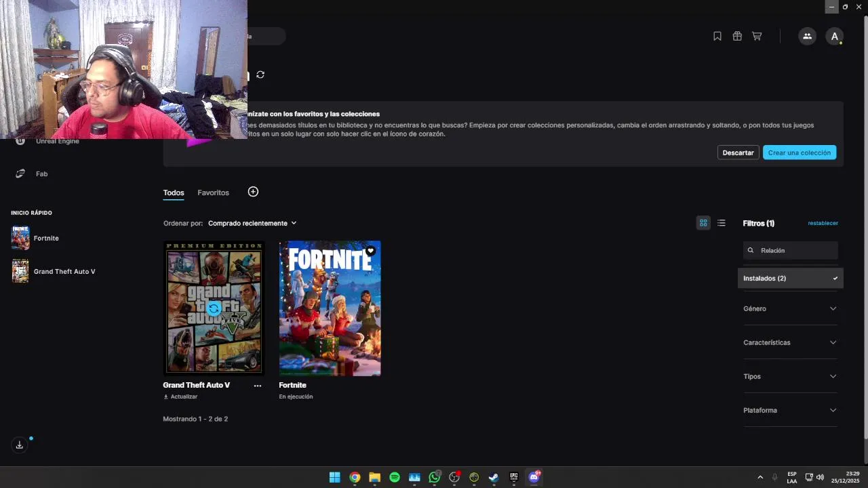Select the Todos tab
The height and width of the screenshot is (488, 868).
pos(174,192)
